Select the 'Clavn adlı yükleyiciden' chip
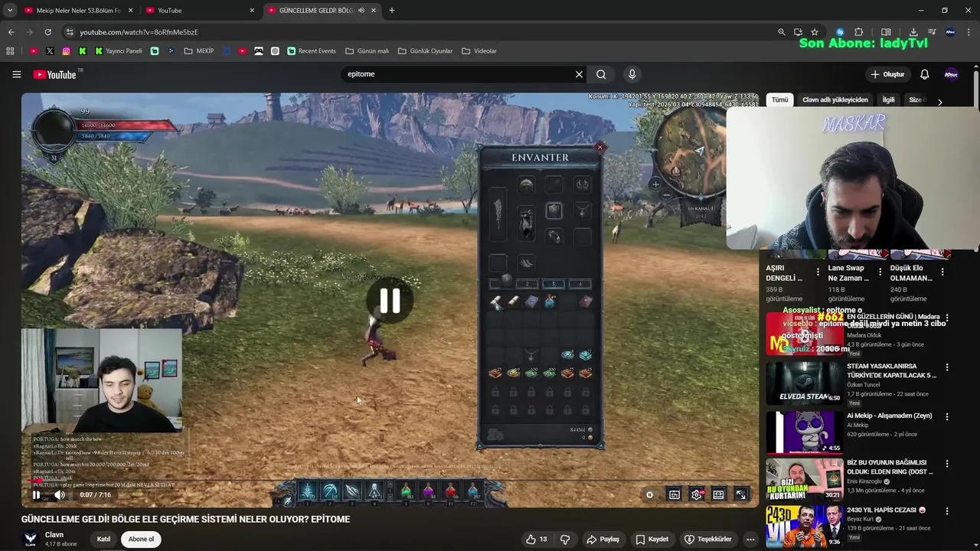 click(835, 99)
